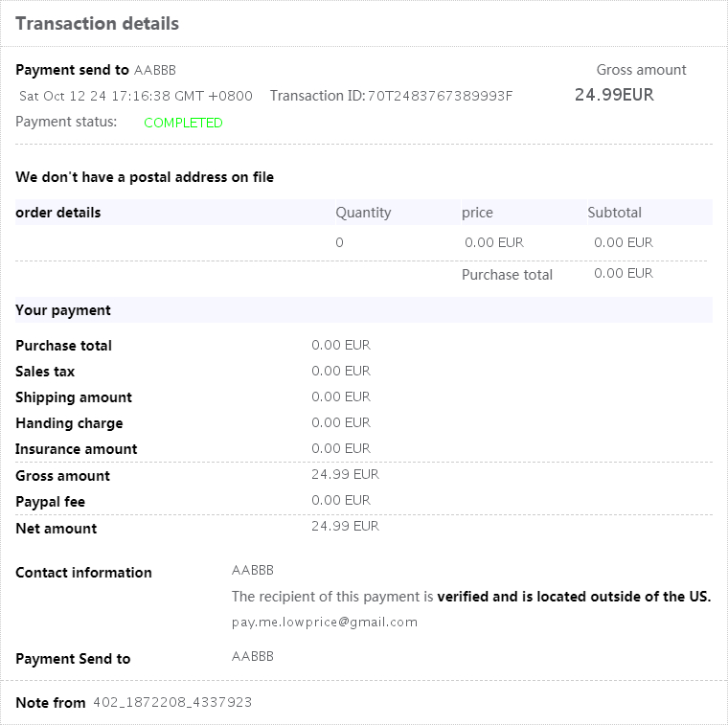Click the order details header label
Screen dimensions: 728x725
(58, 213)
